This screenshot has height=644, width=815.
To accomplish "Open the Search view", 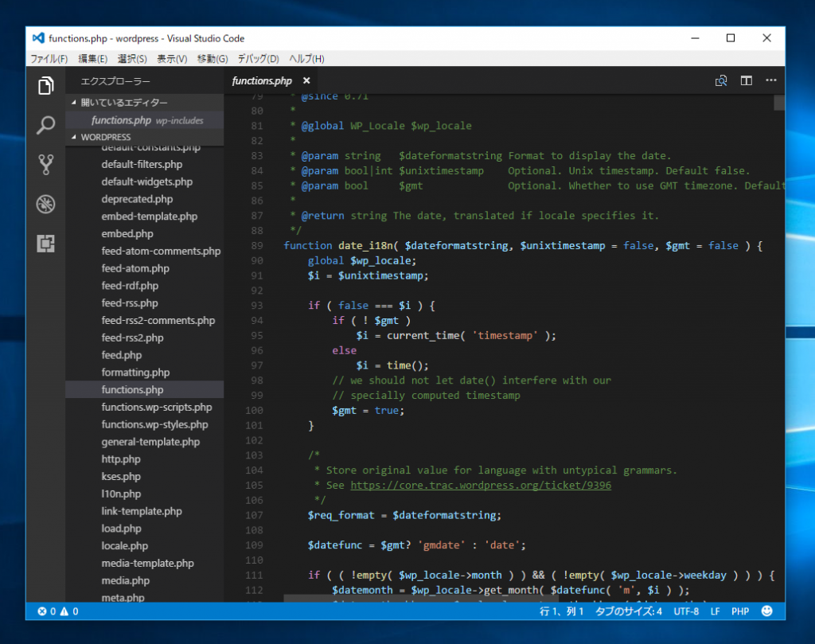I will pos(45,125).
